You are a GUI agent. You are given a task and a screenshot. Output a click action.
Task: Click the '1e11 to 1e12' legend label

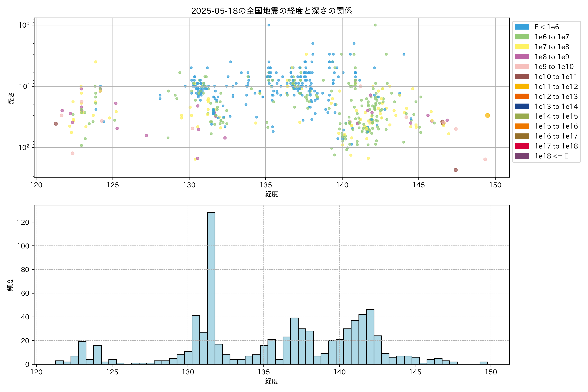pyautogui.click(x=556, y=87)
